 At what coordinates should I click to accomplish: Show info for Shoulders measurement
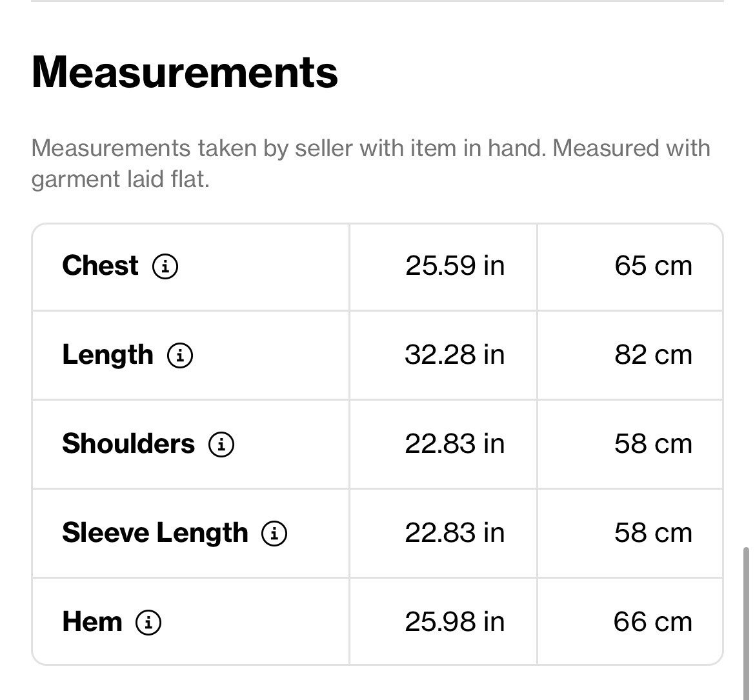(x=221, y=445)
